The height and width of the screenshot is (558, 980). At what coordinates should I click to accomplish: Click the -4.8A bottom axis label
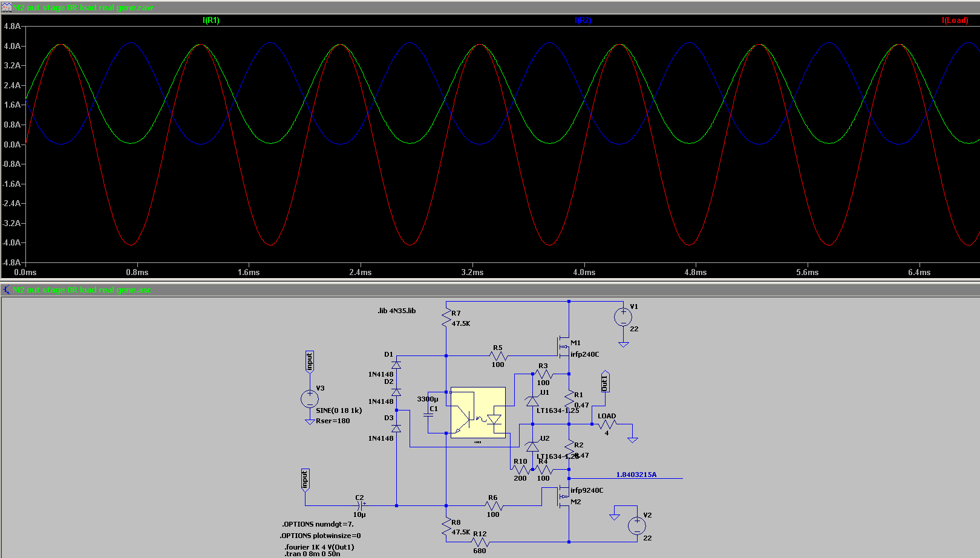11,263
